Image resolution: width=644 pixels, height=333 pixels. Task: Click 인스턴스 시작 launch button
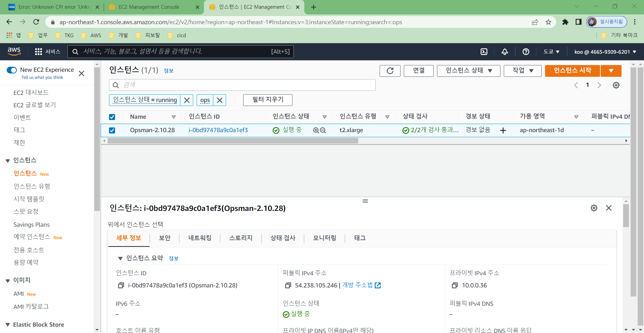pos(573,71)
